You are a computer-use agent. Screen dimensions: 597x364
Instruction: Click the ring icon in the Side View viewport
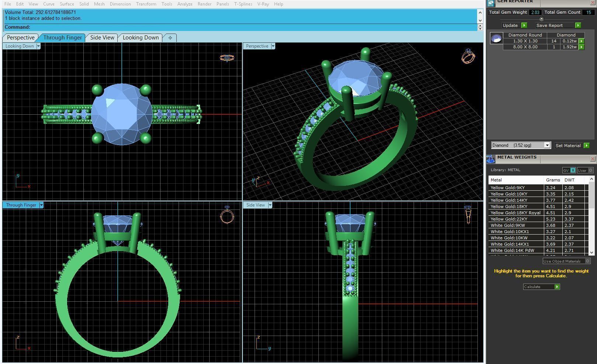pos(468,214)
